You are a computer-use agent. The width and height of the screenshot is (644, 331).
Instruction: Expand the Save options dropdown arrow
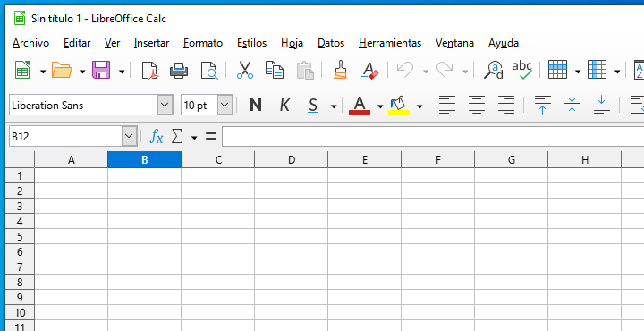[122, 72]
